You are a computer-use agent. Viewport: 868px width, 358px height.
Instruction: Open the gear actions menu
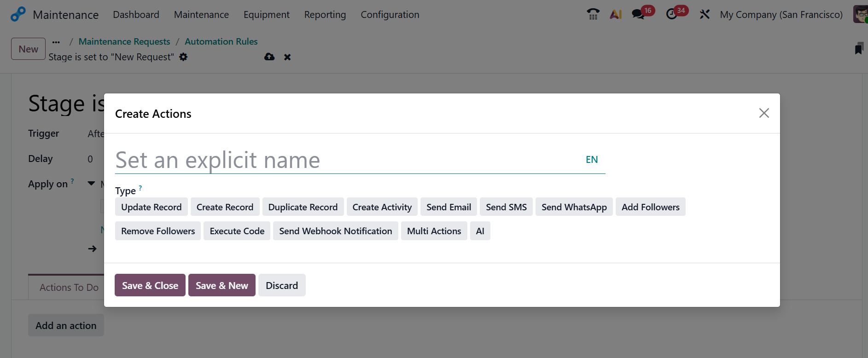(x=183, y=57)
